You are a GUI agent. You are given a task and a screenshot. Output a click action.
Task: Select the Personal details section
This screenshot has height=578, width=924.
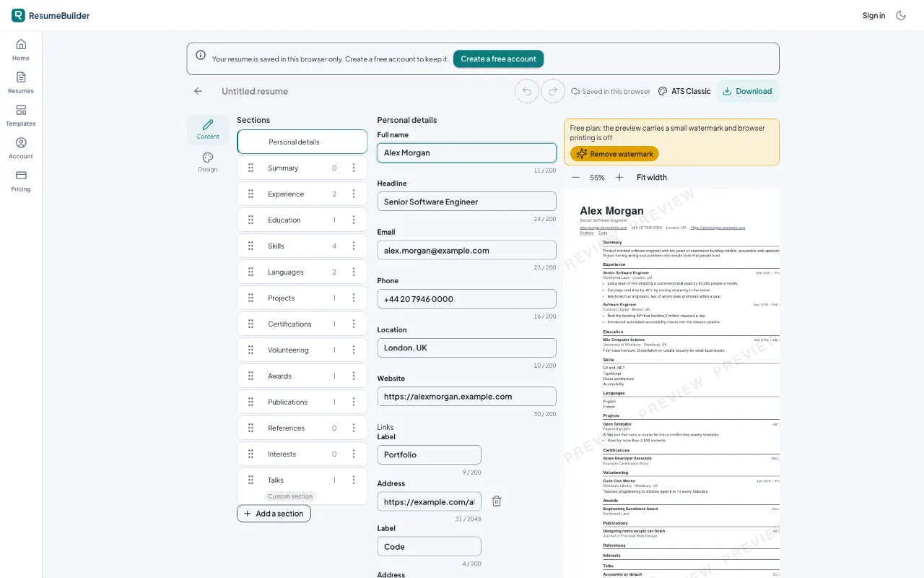pyautogui.click(x=302, y=142)
